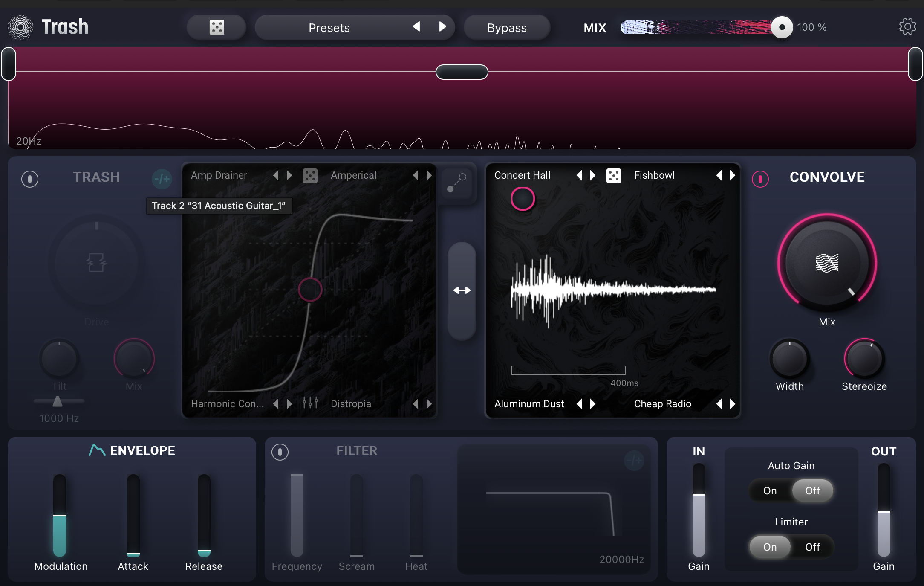Screen dimensions: 924x586
Task: Randomize the Convolve impulses dice
Action: (614, 175)
